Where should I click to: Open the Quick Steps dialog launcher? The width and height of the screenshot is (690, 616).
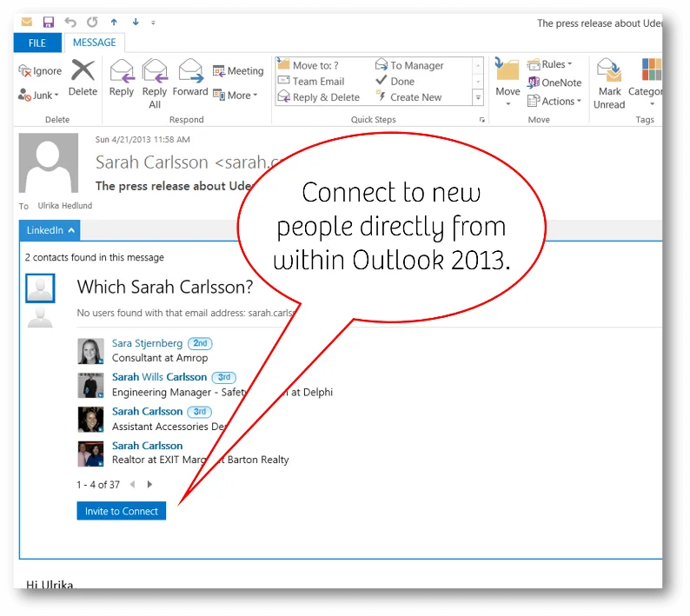tap(481, 120)
